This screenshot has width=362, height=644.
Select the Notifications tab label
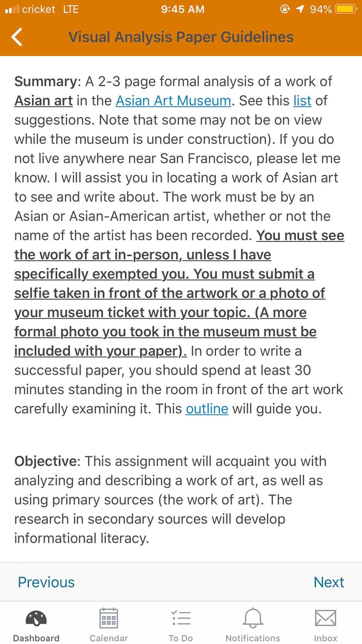[253, 638]
